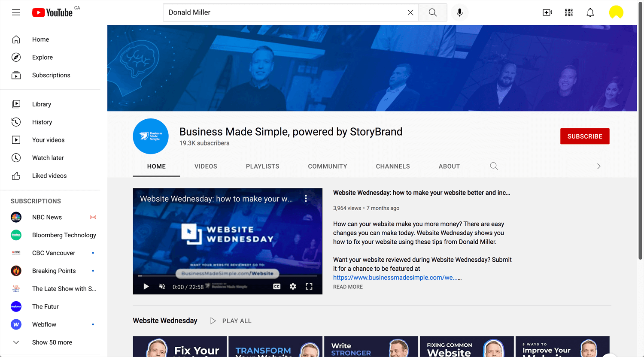Image resolution: width=644 pixels, height=357 pixels.
Task: Open businessmadesimple.com link in description
Action: pyautogui.click(x=395, y=278)
